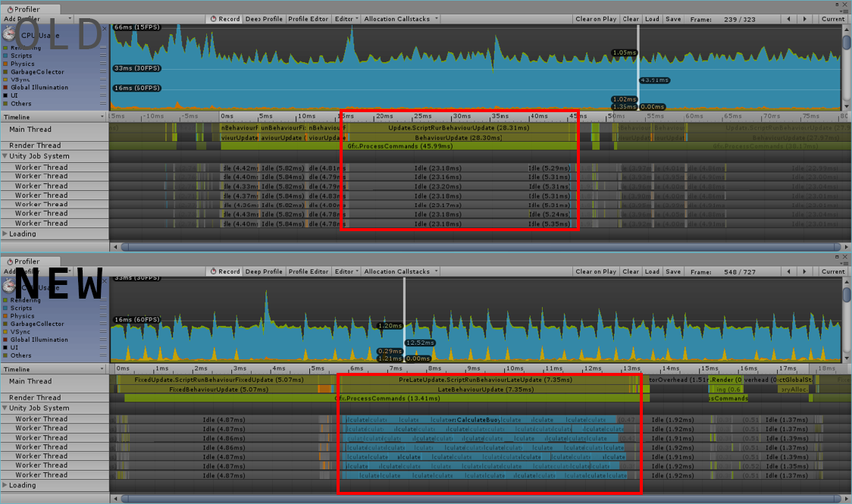Toggle Profile Editor in lower Profiler
This screenshot has height=504, width=852.
(x=308, y=271)
